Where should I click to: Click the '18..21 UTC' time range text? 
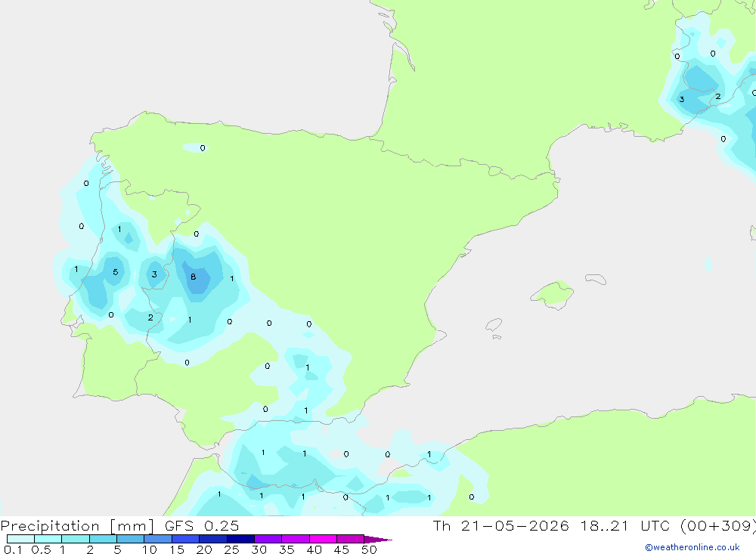point(625,525)
